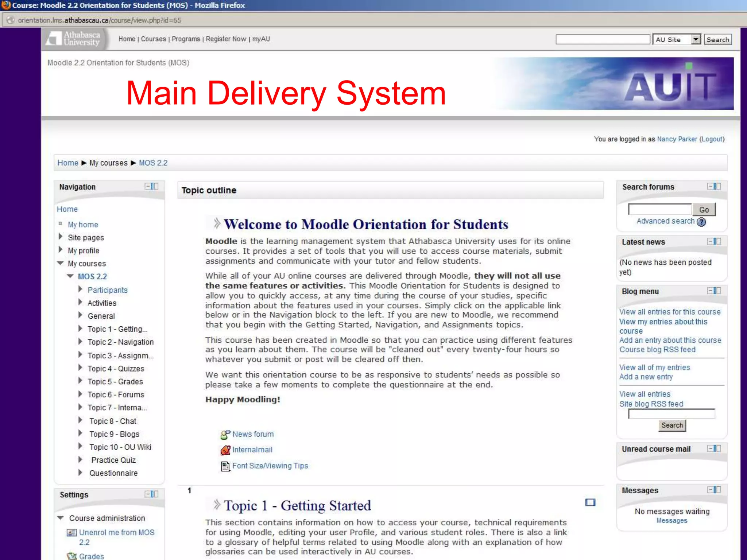The width and height of the screenshot is (747, 560).
Task: Click the Font Size/Viewing Tips page icon
Action: tap(225, 466)
